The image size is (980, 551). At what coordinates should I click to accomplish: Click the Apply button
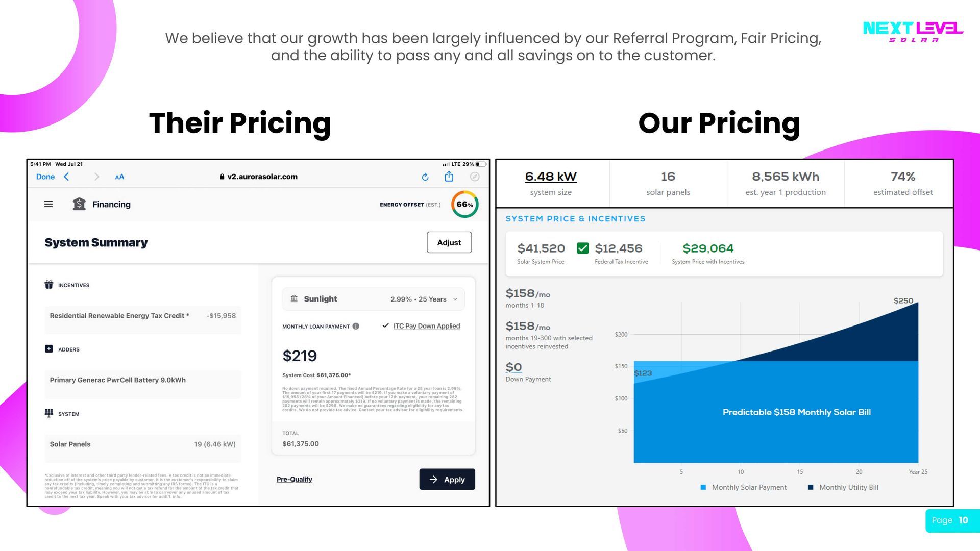(447, 479)
